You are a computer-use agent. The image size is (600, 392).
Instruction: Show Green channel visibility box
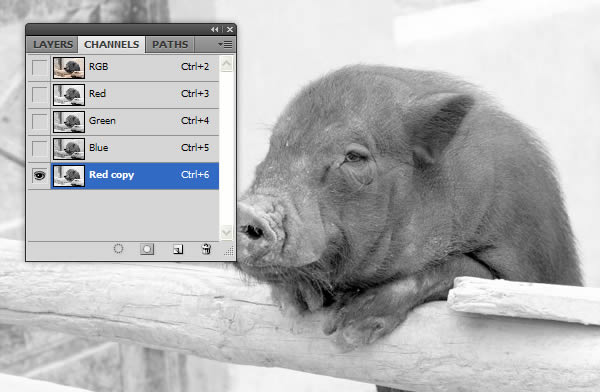[x=39, y=122]
